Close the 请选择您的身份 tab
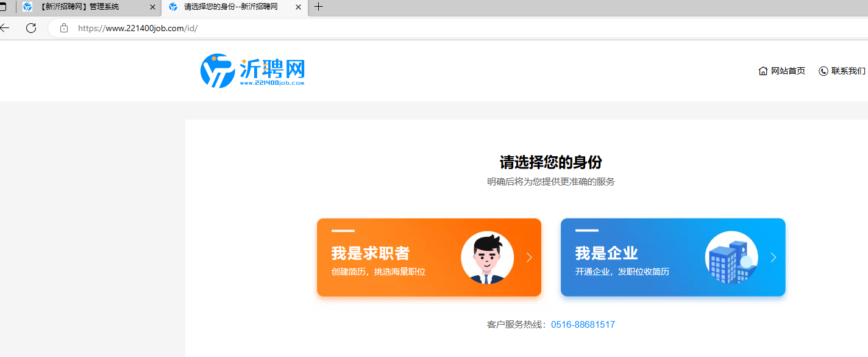This screenshot has width=868, height=357. click(298, 7)
